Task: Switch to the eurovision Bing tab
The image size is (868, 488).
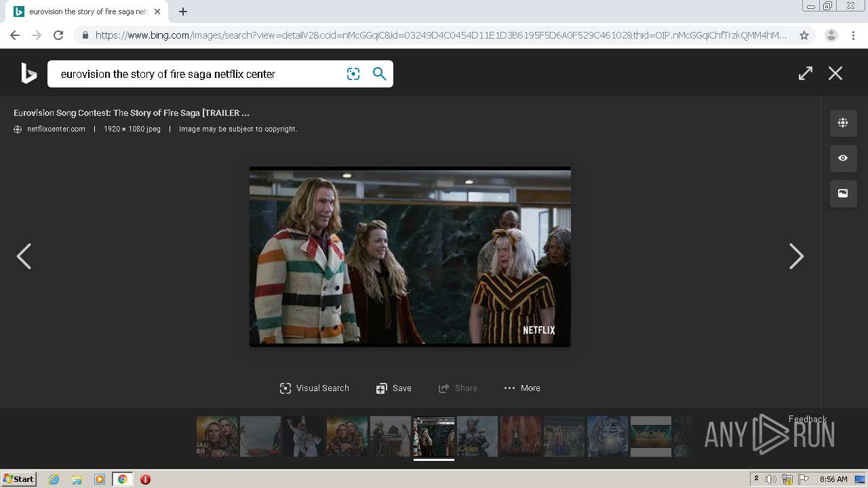Action: point(87,12)
